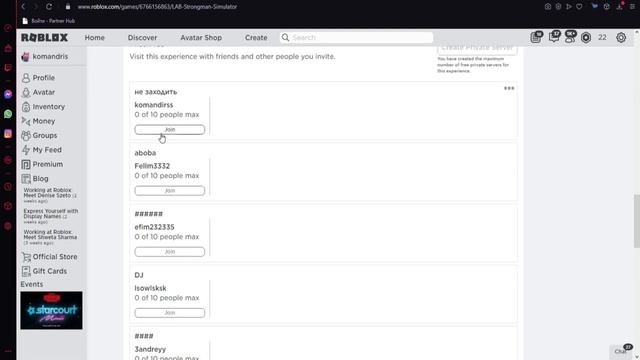Open three-dots menu for first private server
The height and width of the screenshot is (360, 640).
(509, 88)
